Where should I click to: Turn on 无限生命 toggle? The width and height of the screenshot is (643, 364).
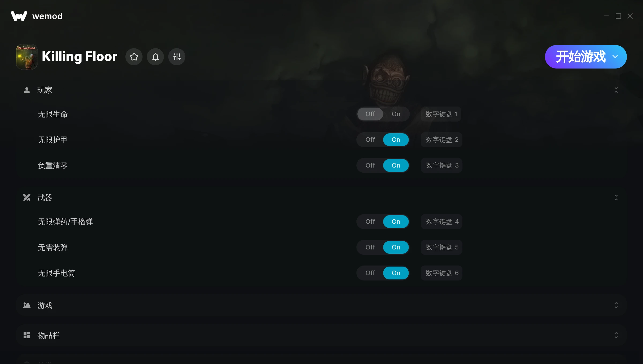(396, 114)
